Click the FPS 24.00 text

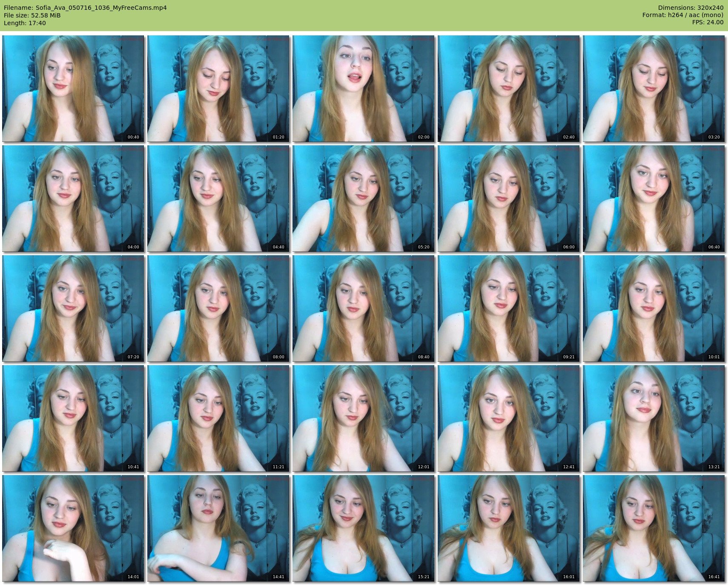point(708,22)
